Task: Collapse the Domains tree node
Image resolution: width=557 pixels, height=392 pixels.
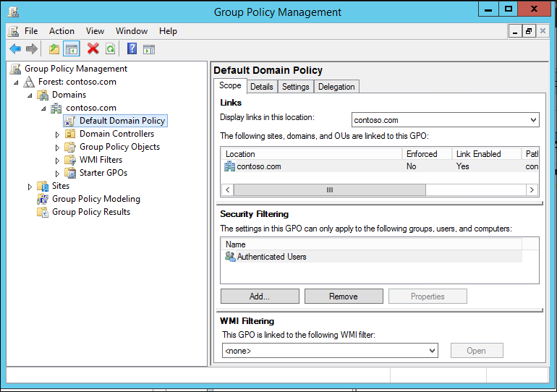Action: pos(30,95)
